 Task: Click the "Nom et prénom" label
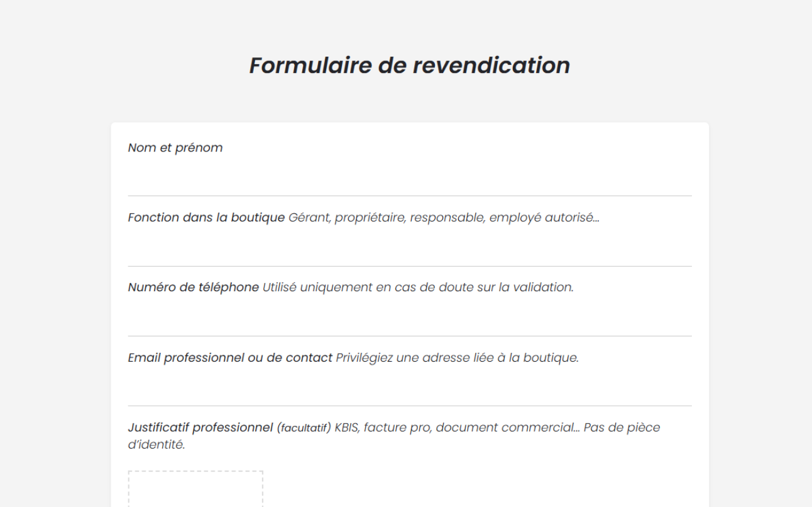175,148
